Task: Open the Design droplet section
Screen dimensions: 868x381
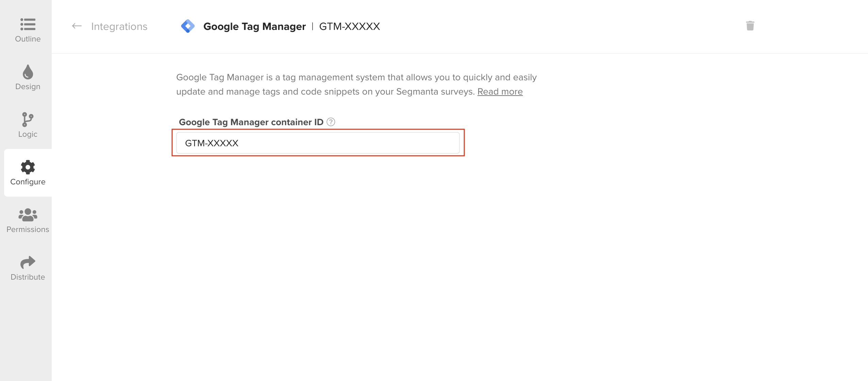Action: tap(28, 78)
